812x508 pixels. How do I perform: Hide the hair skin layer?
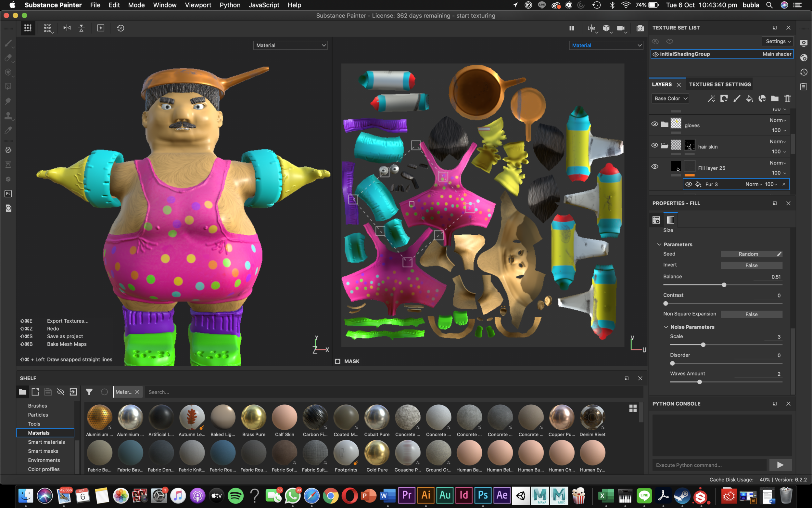[654, 146]
